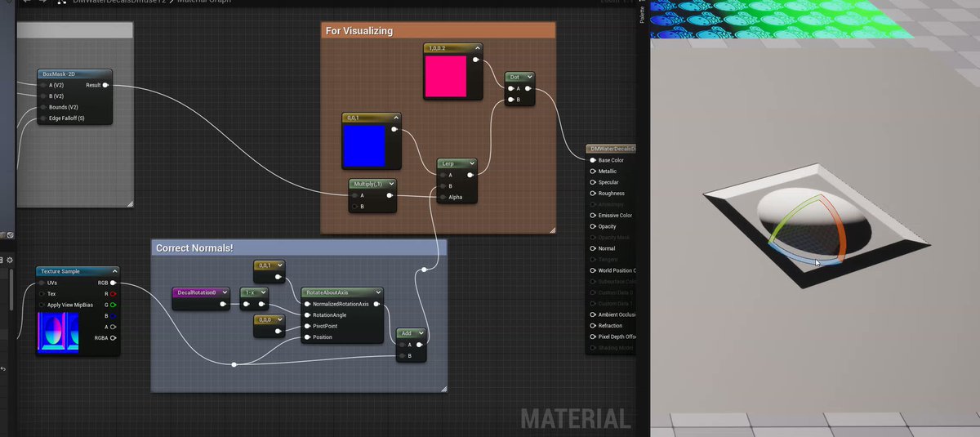Click the Refraction pin on material output
980x437 pixels.
[x=593, y=325]
